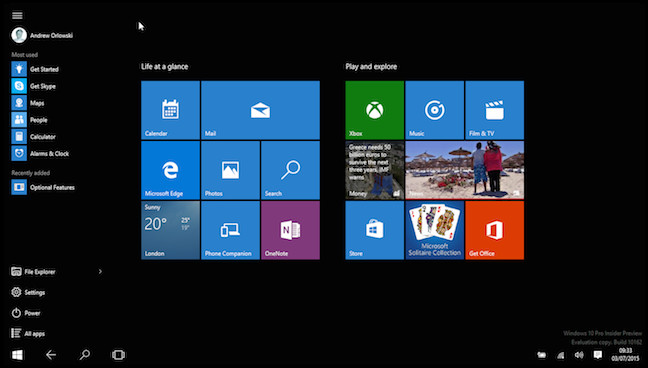
Task: Open the News tile with beach photo
Action: pyautogui.click(x=465, y=170)
